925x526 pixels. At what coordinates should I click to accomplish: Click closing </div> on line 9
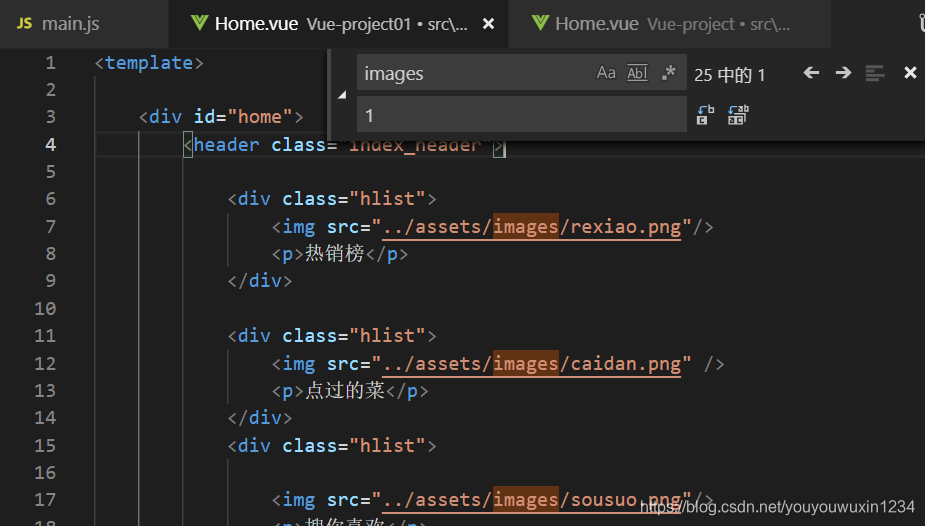pyautogui.click(x=260, y=281)
